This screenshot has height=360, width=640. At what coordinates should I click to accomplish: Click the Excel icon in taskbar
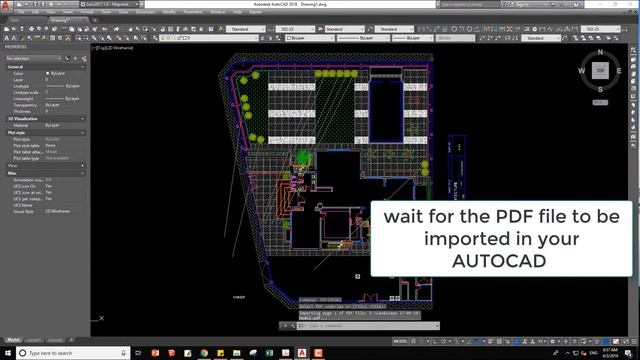269,353
